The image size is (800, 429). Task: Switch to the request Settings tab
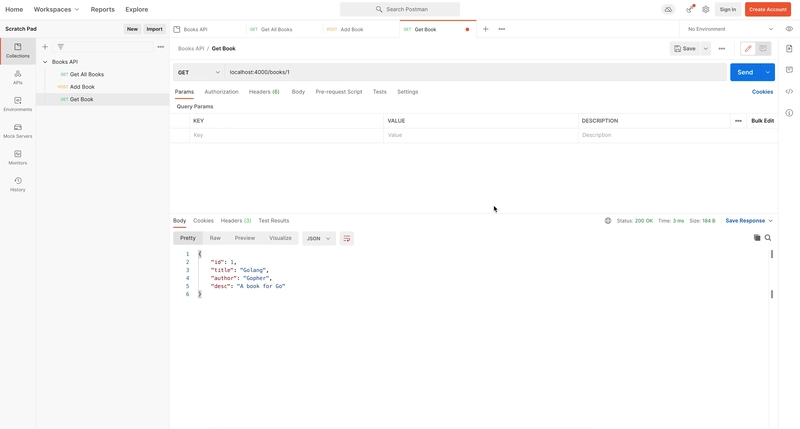(408, 92)
